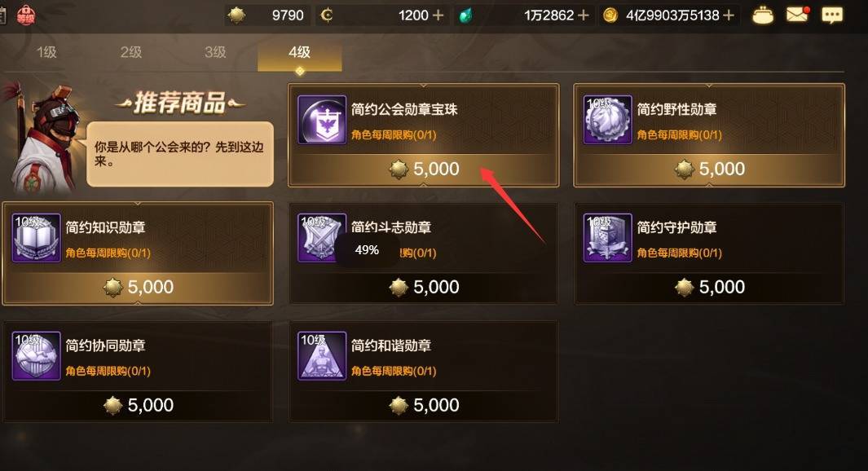Select the 简约和谐勋章 triangle medal icon

click(x=322, y=356)
